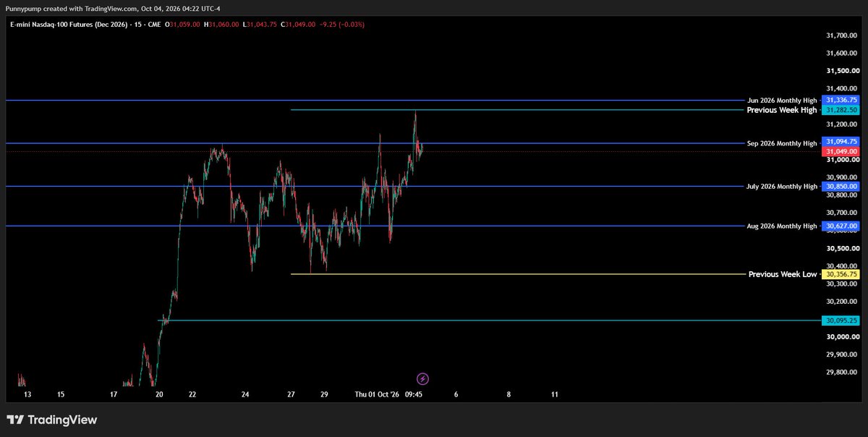This screenshot has width=868, height=437.
Task: Click the date 22 on time axis
Action: point(192,395)
